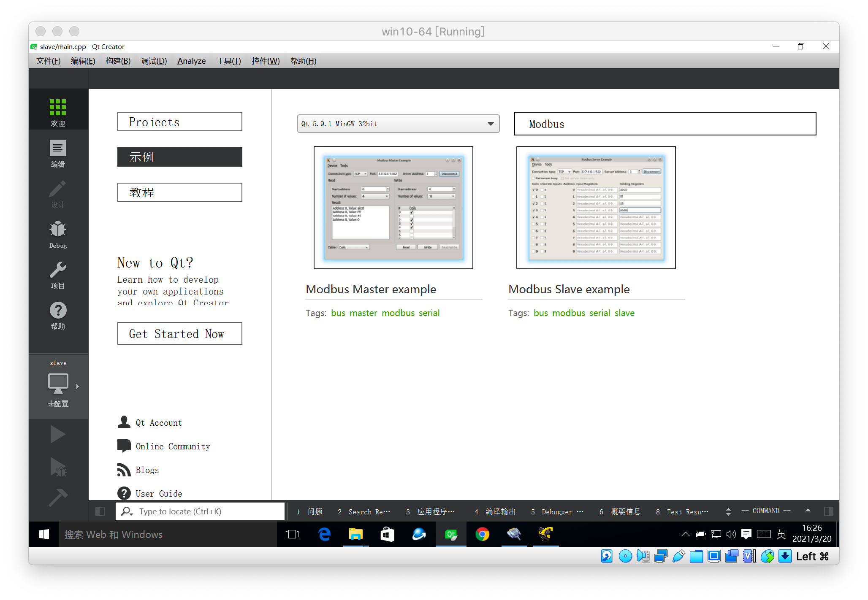The width and height of the screenshot is (868, 600).
Task: Start debugging with the run-debug icon
Action: pyautogui.click(x=58, y=467)
